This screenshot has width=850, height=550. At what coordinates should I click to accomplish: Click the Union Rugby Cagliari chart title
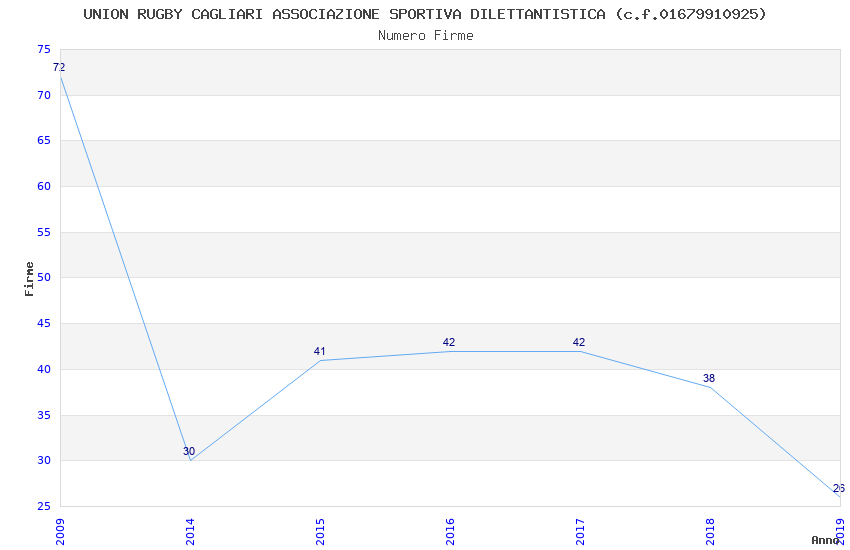coord(425,14)
